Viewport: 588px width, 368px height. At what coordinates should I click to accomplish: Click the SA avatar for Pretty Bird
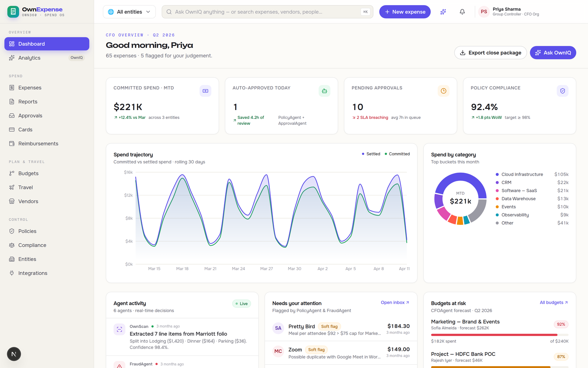[278, 328]
